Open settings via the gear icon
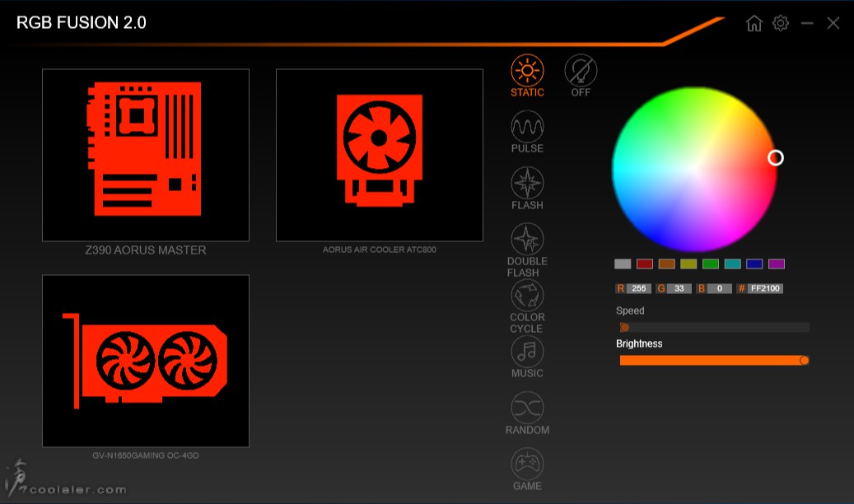 (781, 23)
